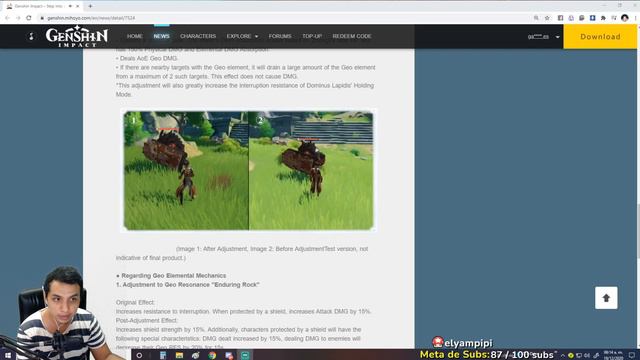640x360 pixels.
Task: Go to the HOME menu item
Action: [x=135, y=36]
